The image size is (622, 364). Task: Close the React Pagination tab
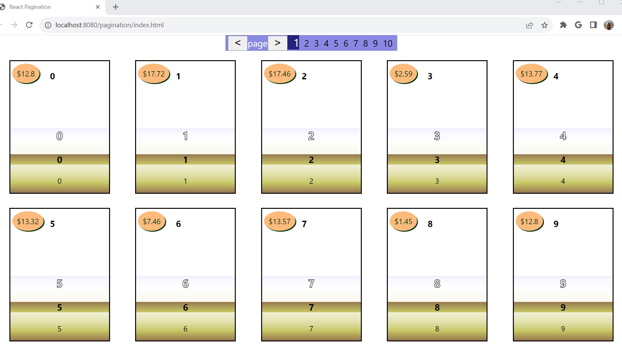[x=98, y=7]
